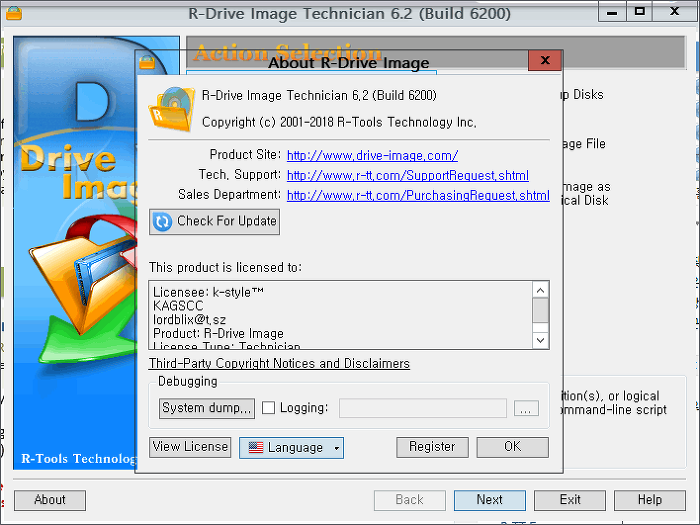Minimize the R-Drive Image main window

tap(612, 12)
